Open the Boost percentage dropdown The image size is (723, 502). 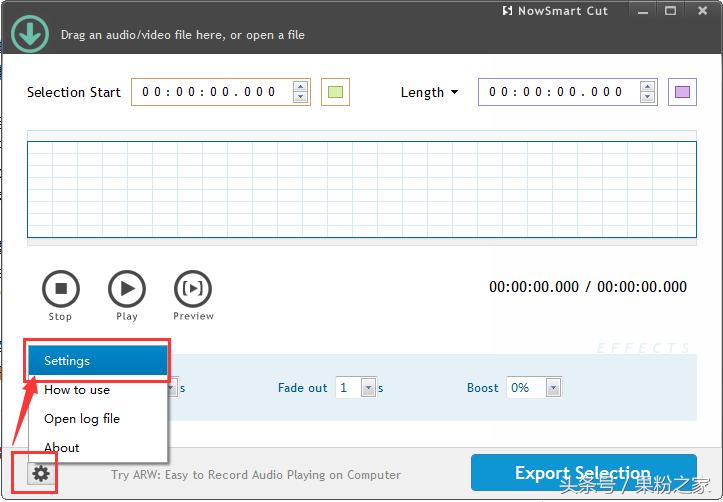pos(553,388)
